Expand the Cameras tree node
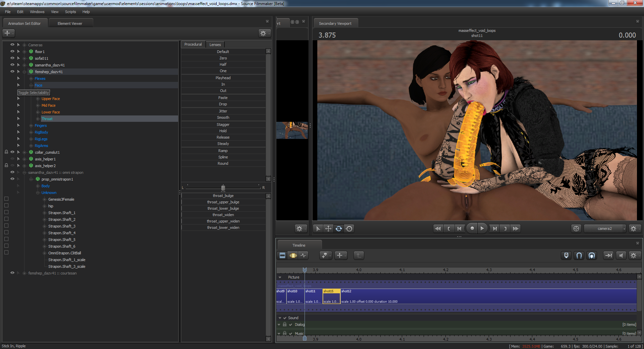Image resolution: width=644 pixels, height=349 pixels. coord(24,45)
